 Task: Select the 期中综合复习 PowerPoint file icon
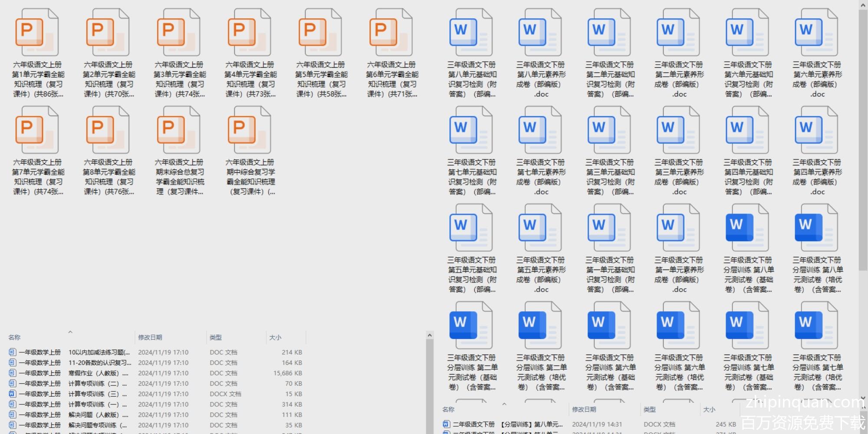point(250,130)
